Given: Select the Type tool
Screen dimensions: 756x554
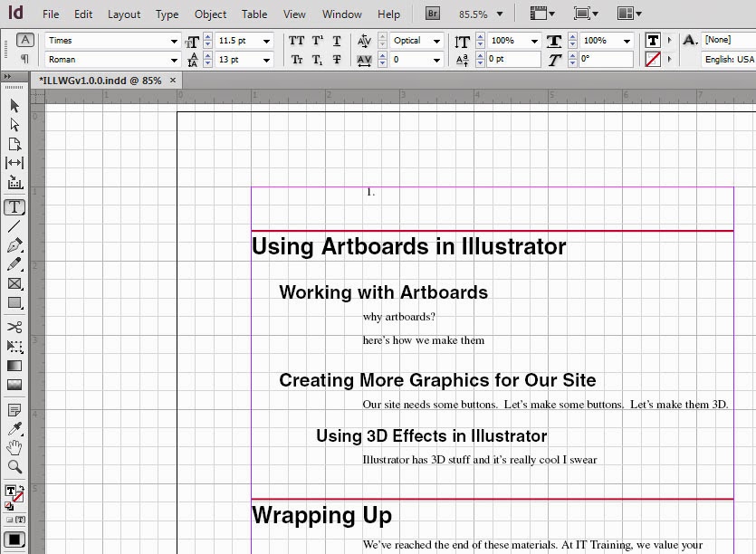Looking at the screenshot, I should point(14,207).
